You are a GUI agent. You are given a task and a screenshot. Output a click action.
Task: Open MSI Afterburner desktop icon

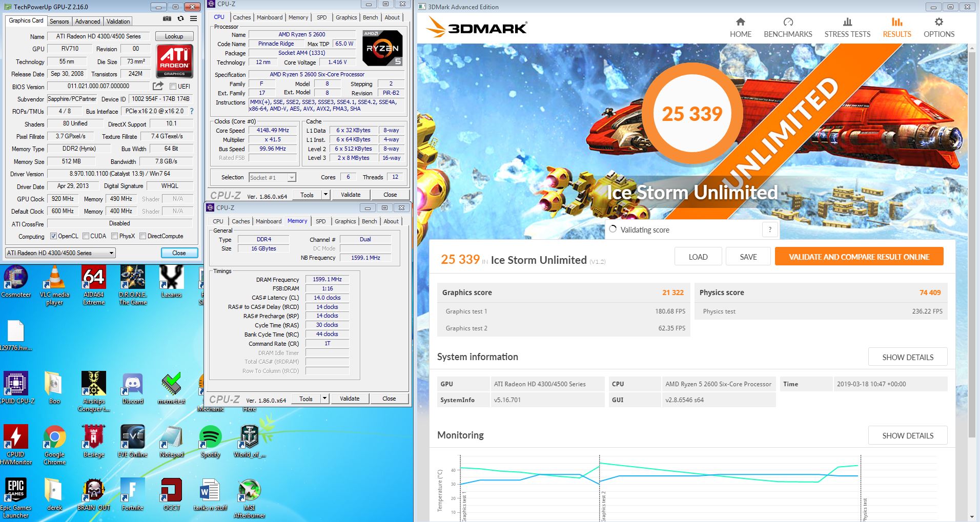click(249, 498)
